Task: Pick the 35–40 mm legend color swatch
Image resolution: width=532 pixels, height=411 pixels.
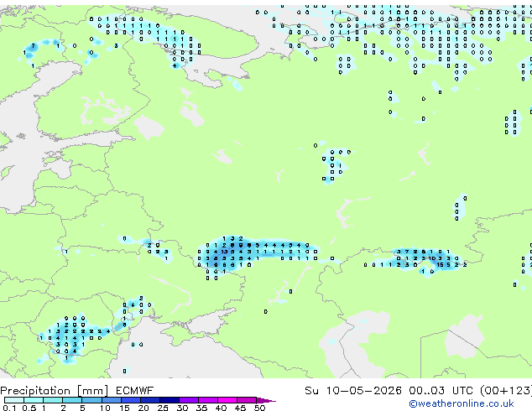Action: tap(208, 400)
